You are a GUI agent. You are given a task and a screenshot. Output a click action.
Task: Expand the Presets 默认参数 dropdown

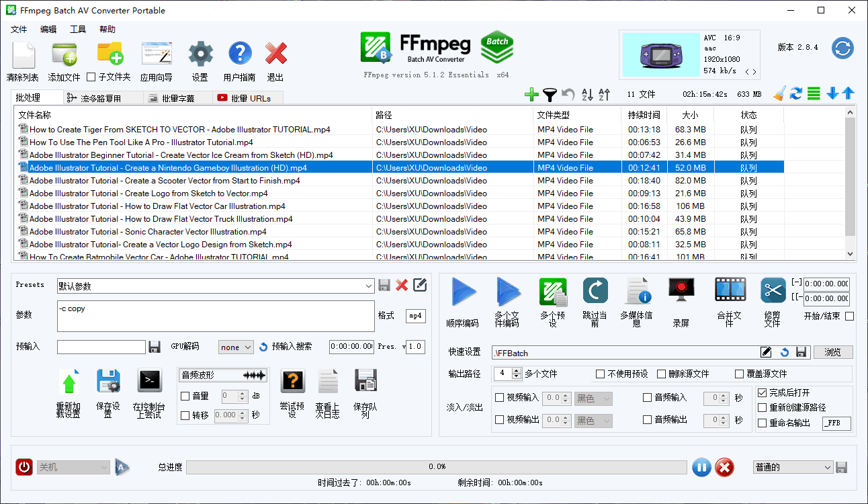click(x=368, y=286)
